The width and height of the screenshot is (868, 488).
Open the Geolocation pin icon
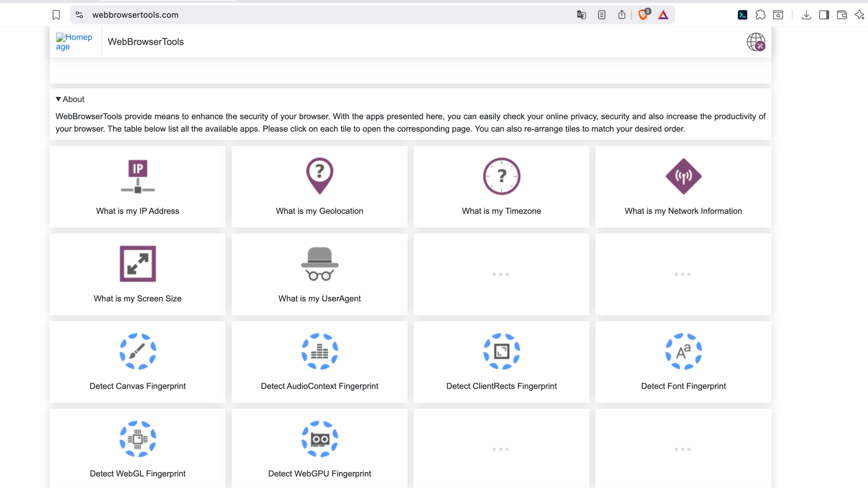[x=319, y=176]
